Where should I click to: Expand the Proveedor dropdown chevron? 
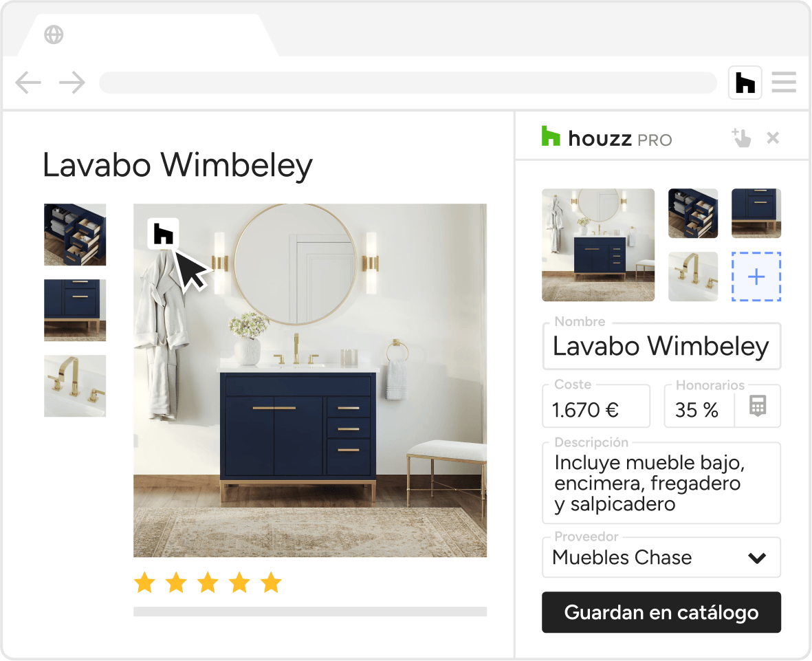757,558
